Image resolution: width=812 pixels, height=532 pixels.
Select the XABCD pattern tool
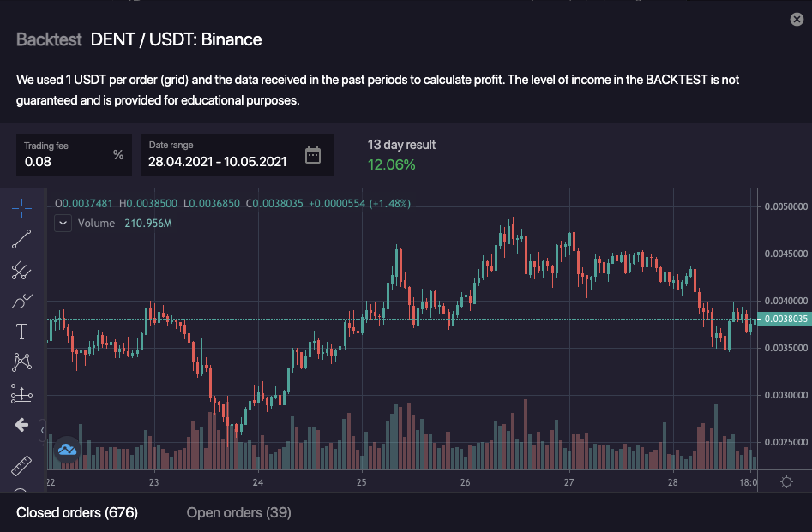click(21, 362)
